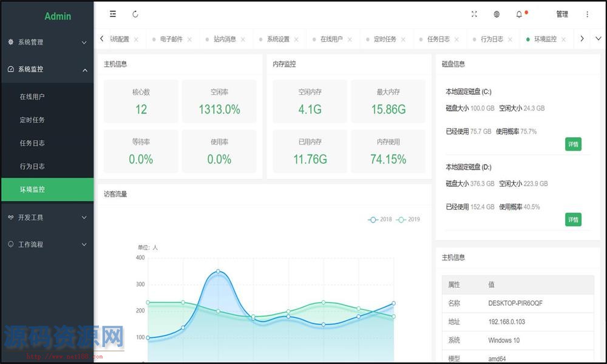The image size is (607, 364).
Task: Switch to the 行为日志 tab
Action: tap(492, 39)
